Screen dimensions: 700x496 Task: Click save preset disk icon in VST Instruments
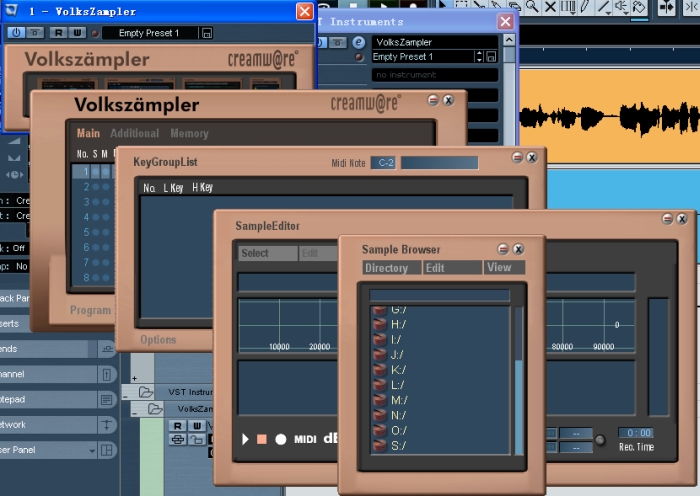491,57
